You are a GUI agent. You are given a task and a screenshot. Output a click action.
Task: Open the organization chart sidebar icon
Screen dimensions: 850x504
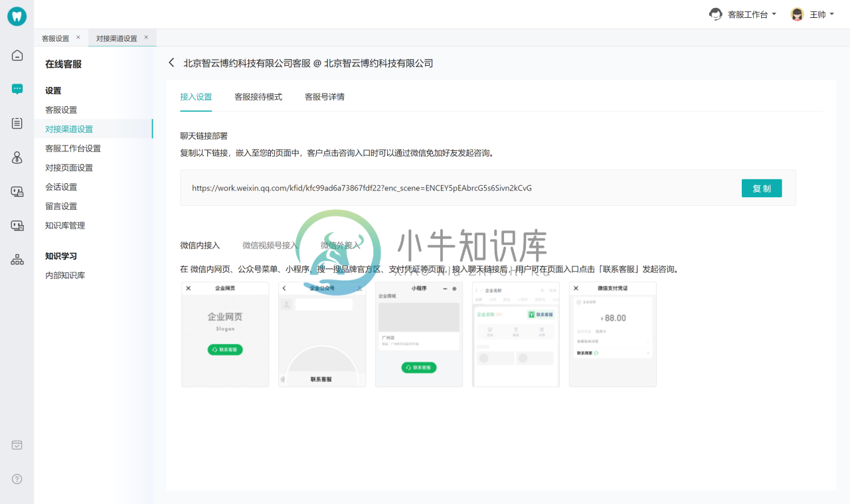(x=17, y=260)
